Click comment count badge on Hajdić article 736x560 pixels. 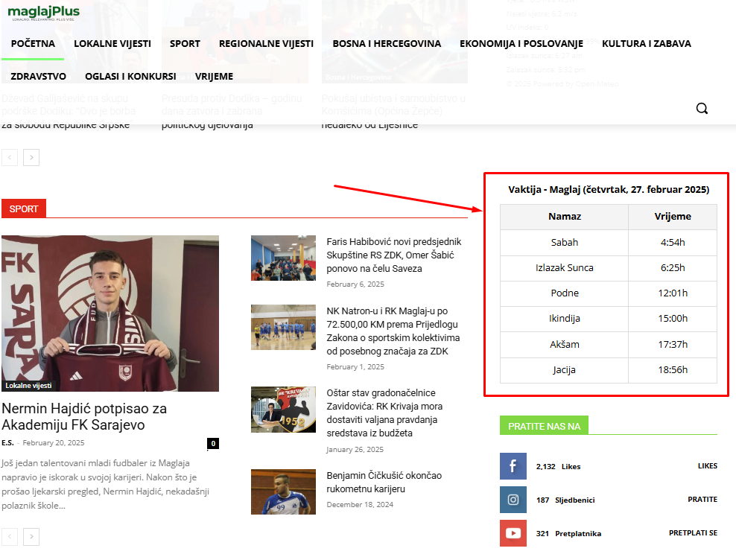click(213, 444)
